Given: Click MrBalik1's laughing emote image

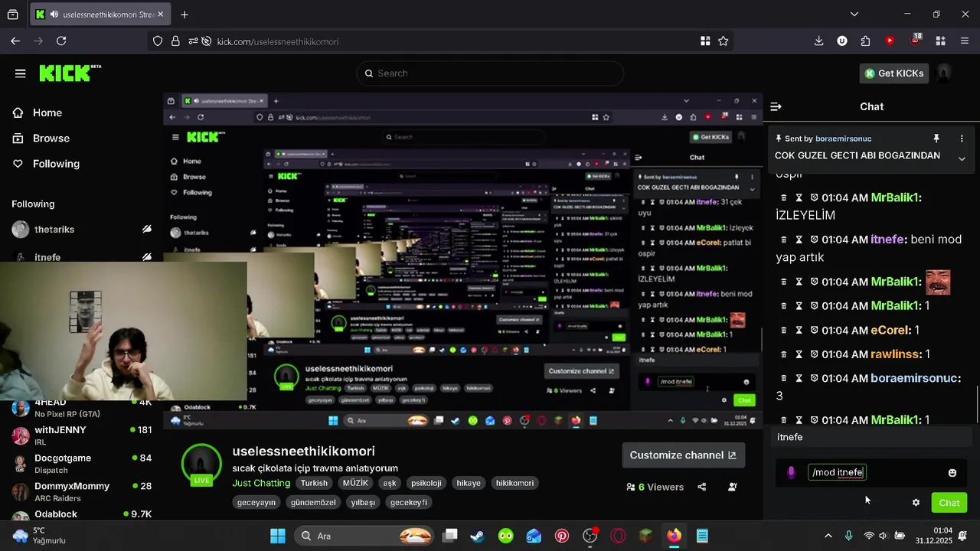Looking at the screenshot, I should (938, 282).
